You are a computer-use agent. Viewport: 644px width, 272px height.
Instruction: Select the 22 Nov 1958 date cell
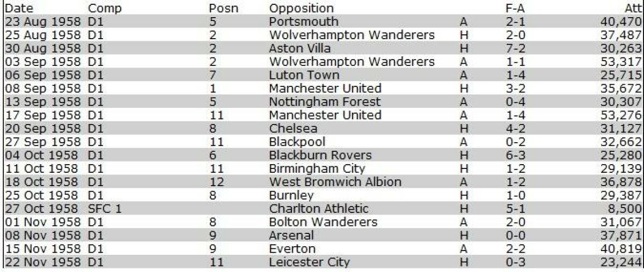coord(43,262)
